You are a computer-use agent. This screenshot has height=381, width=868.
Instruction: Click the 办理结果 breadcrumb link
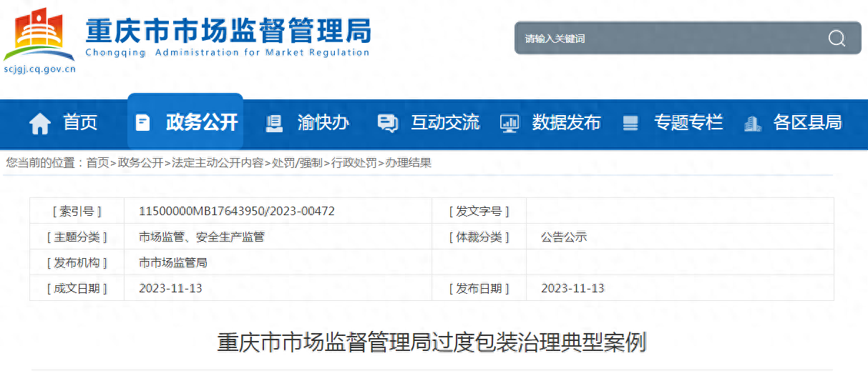pos(408,163)
